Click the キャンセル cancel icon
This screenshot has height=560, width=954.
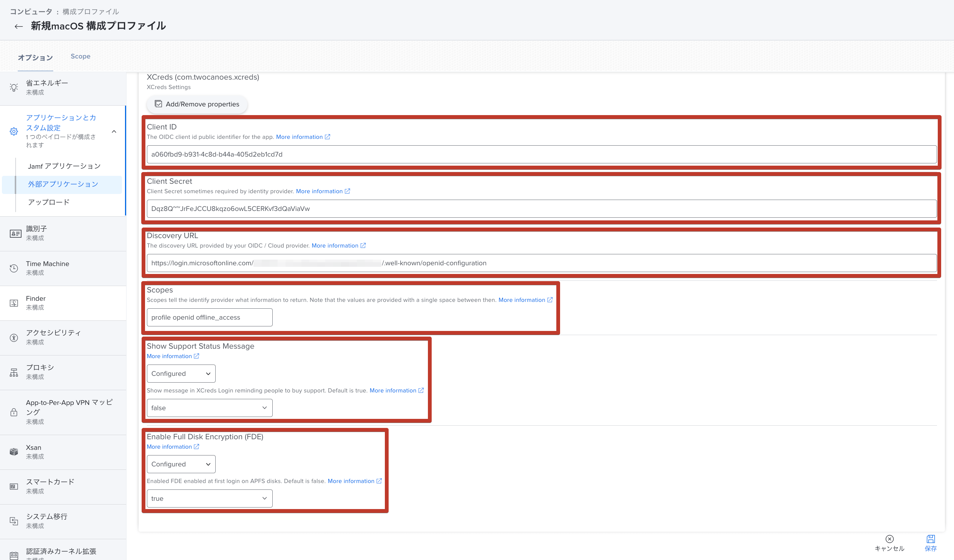point(890,539)
